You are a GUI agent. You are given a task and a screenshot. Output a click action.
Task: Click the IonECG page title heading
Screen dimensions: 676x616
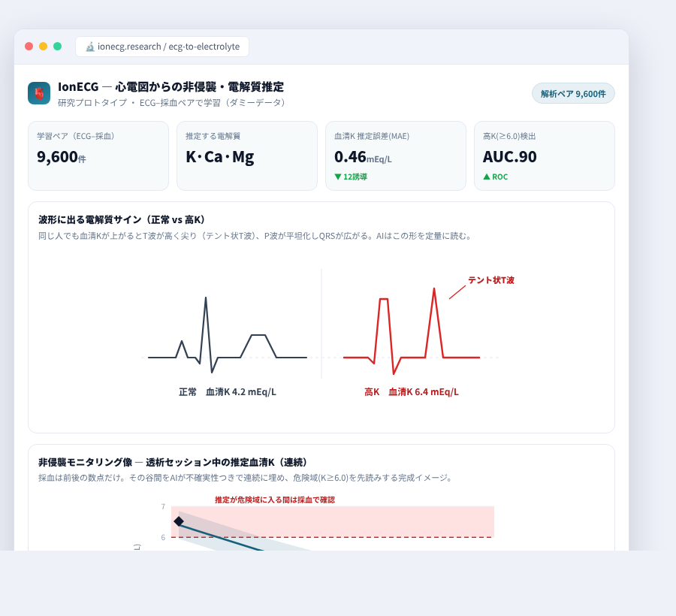[x=171, y=86]
